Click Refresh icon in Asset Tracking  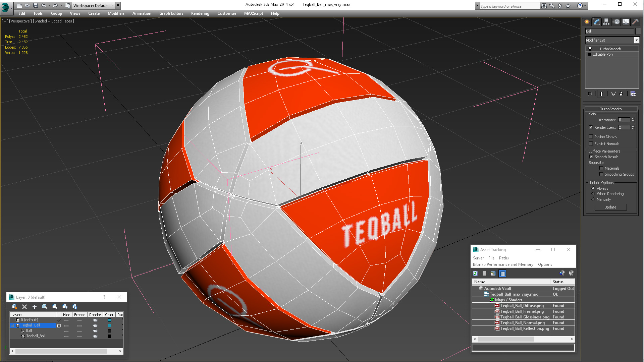pos(475,274)
